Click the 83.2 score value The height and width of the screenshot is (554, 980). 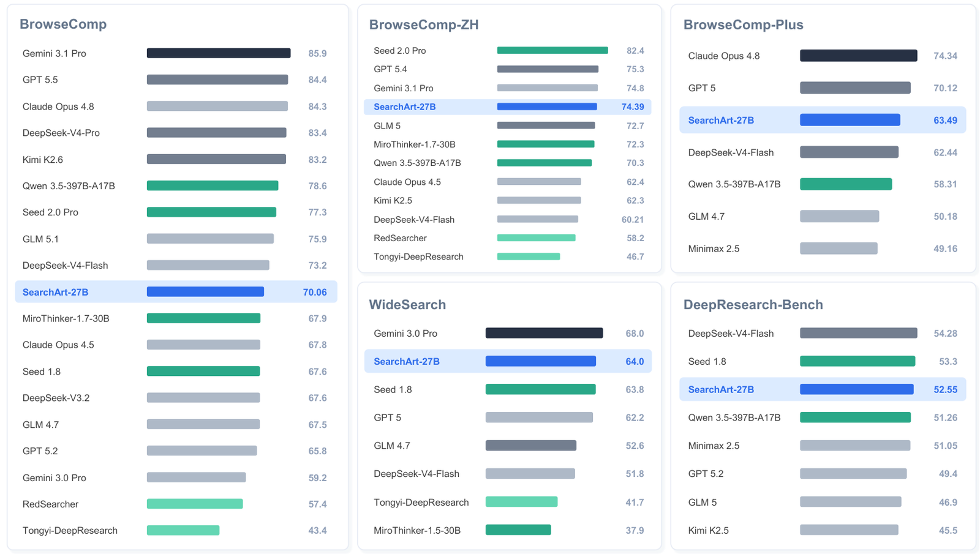(317, 160)
